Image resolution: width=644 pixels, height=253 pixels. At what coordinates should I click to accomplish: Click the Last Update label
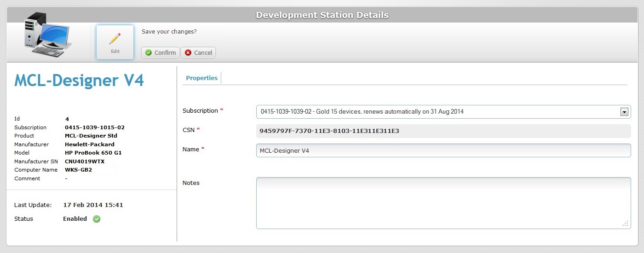(33, 205)
